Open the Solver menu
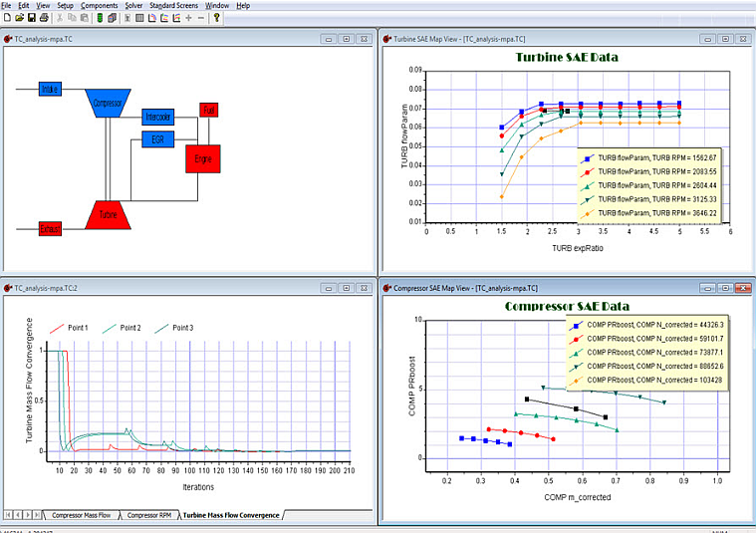Viewport: 756px width, 533px height. 133,5
